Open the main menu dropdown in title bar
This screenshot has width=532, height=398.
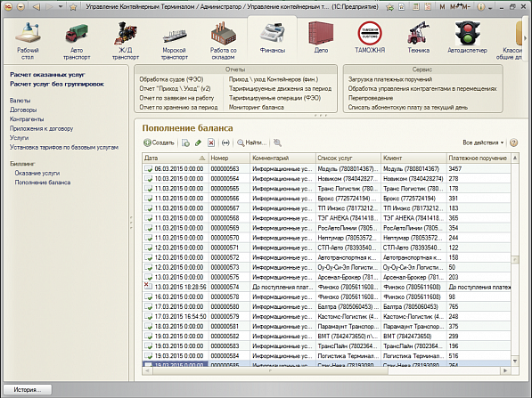[x=20, y=7]
